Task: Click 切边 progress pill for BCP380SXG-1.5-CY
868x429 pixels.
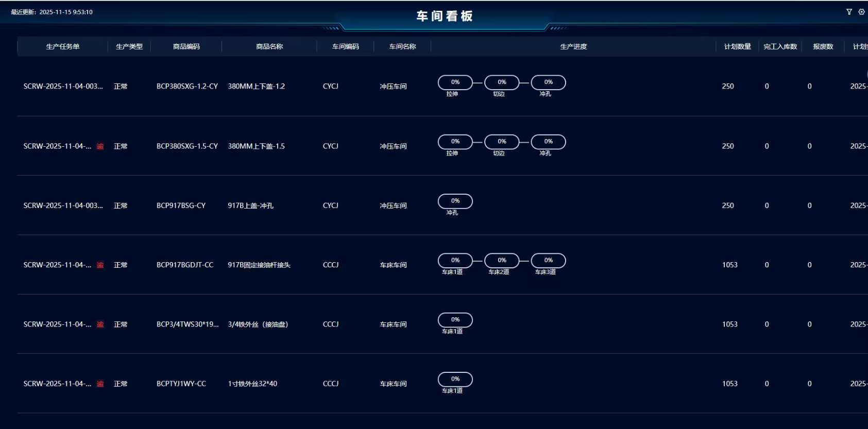Action: click(501, 142)
